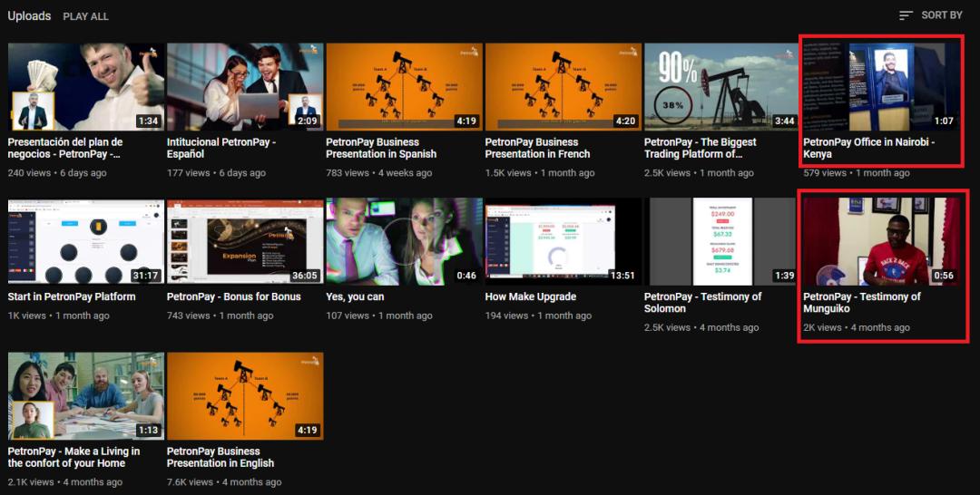Open Start in PetronPay Platform thumbnail

tap(86, 241)
